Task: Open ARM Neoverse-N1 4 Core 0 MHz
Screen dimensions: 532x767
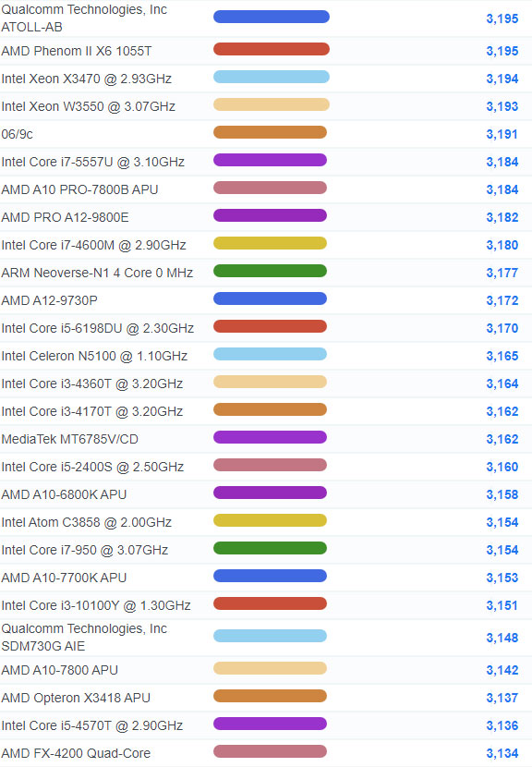Action: coord(97,273)
